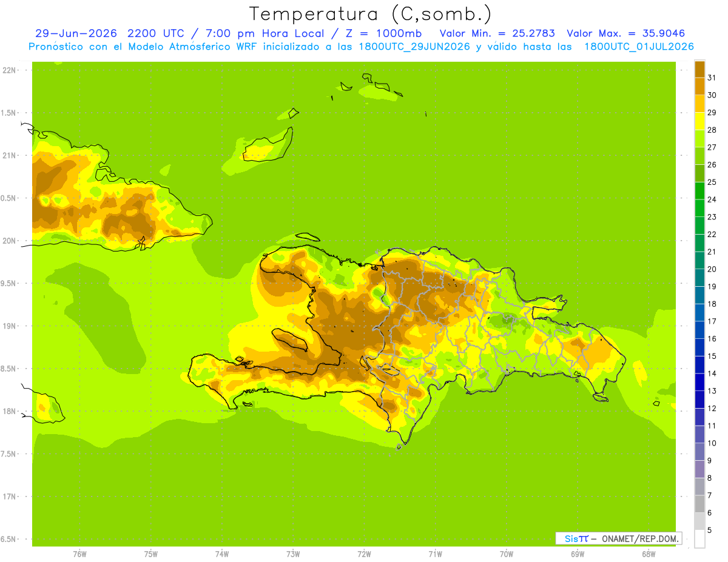
Task: Click the "76W" longitude axis label
Action: point(79,554)
